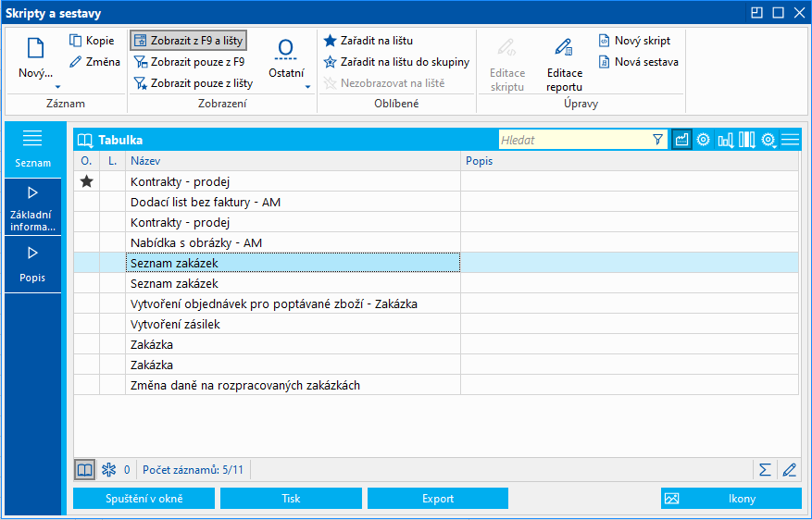Open the hamburger menu in table header

click(791, 140)
